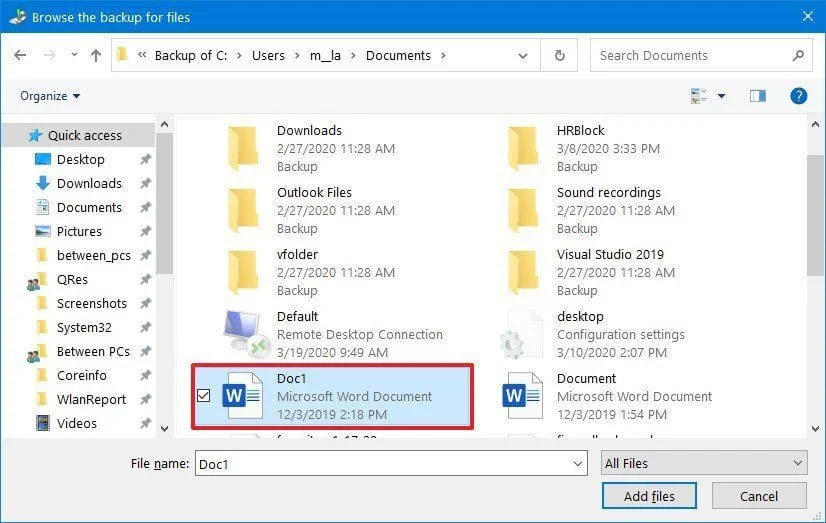Select the desktop configuration settings file
Viewport: 826px width, 523px height.
click(x=521, y=334)
